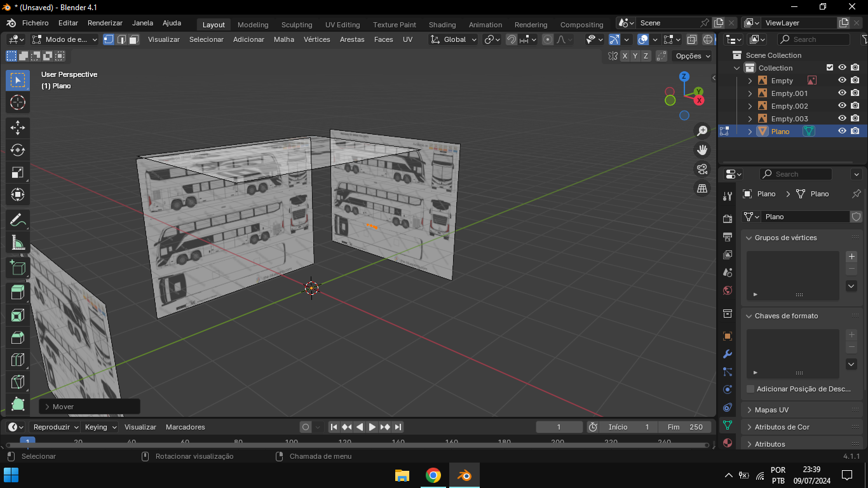
Task: Toggle proportional editing
Action: pyautogui.click(x=548, y=39)
